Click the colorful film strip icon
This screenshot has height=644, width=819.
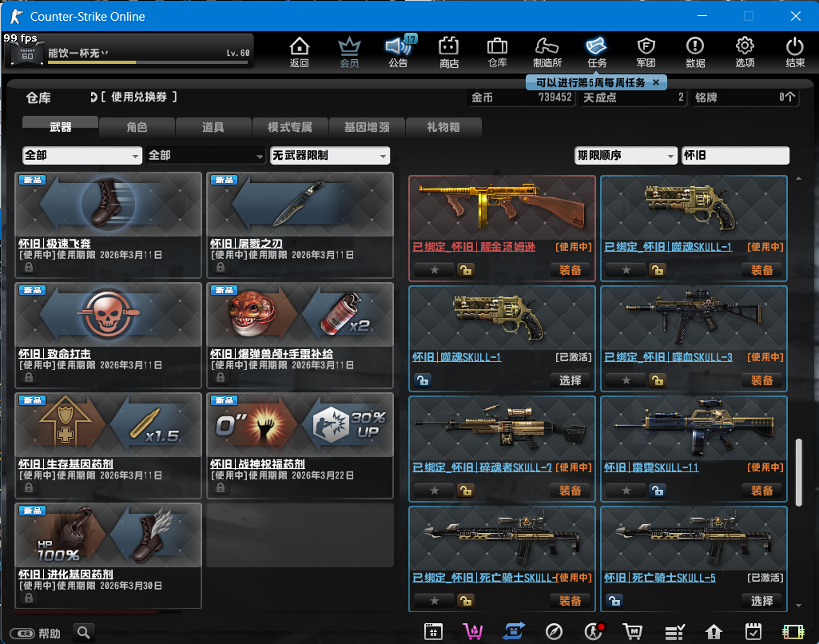tap(793, 632)
